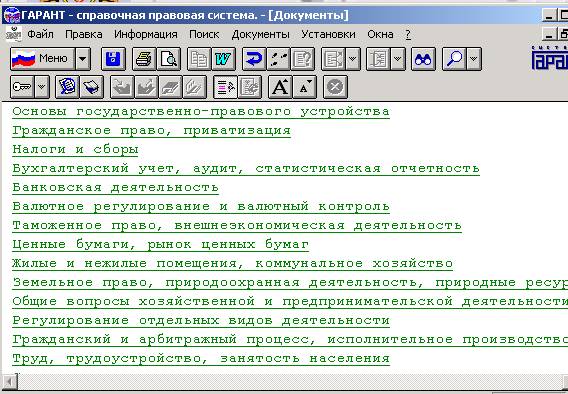Open the dropdown next to the magnifying glass
This screenshot has width=568, height=394.
[x=474, y=59]
